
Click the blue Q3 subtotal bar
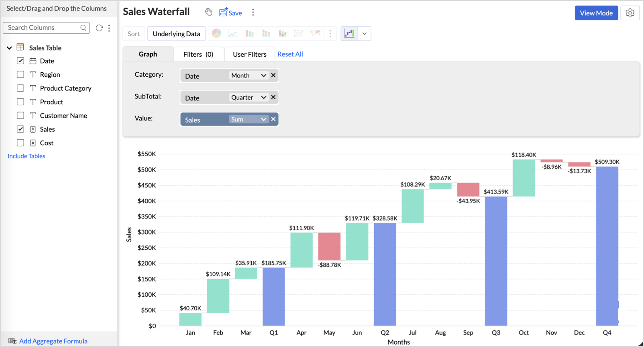point(496,261)
